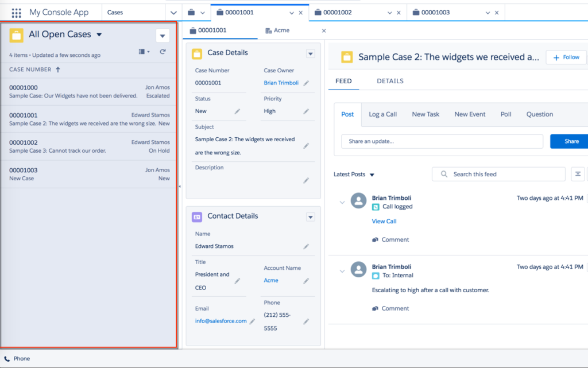The width and height of the screenshot is (588, 368).
Task: Open the Acme account name link
Action: [270, 281]
